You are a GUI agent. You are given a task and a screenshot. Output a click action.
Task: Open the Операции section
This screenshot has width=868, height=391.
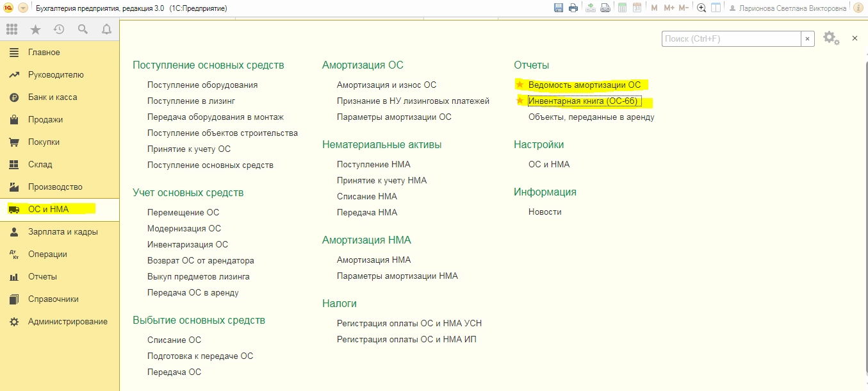[x=60, y=254]
